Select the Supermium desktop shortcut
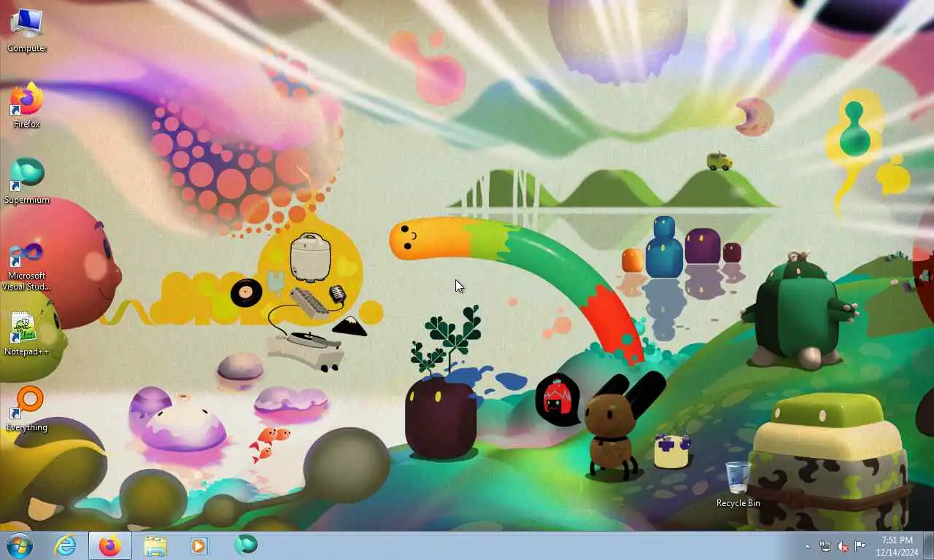934x560 pixels. pos(27,182)
